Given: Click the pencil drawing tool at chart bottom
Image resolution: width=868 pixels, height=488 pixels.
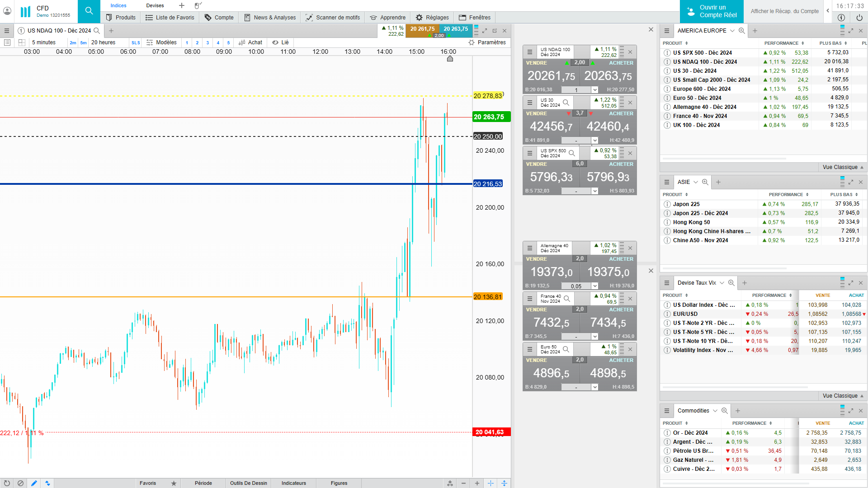Looking at the screenshot, I should (34, 483).
